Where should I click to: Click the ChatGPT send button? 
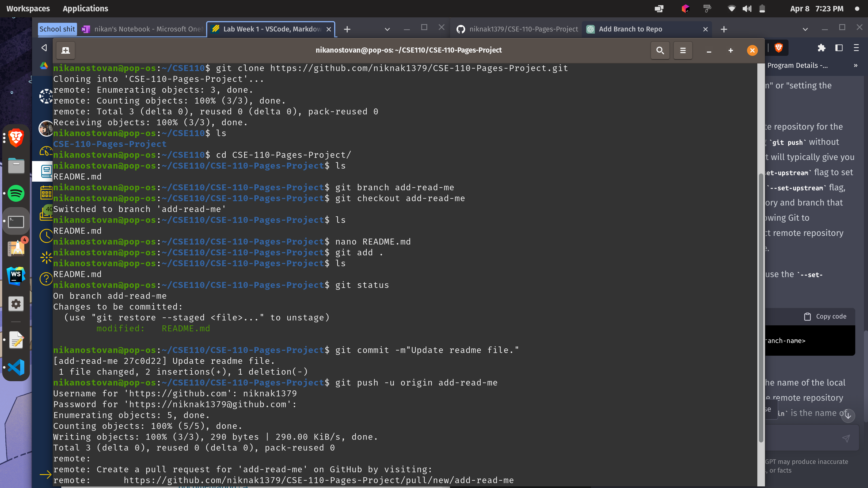(x=847, y=438)
